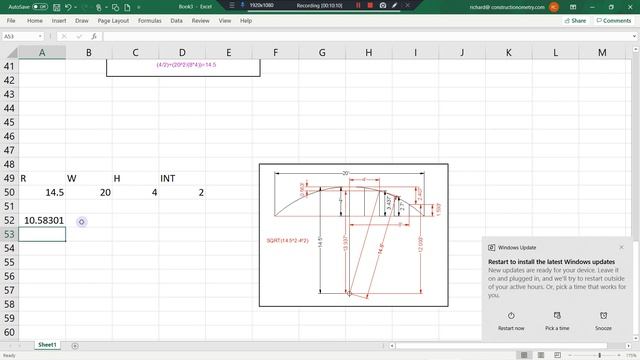Click the Undo arrow icon

pyautogui.click(x=68, y=7)
